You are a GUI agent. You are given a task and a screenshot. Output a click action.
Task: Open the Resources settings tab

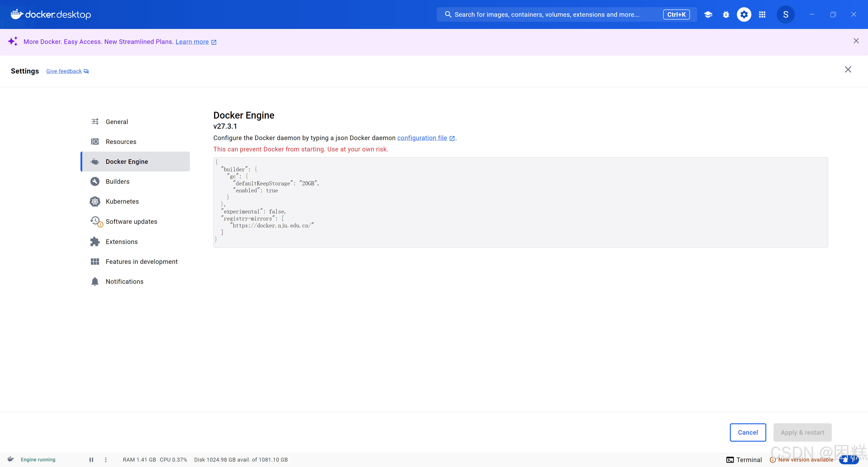tap(135, 142)
